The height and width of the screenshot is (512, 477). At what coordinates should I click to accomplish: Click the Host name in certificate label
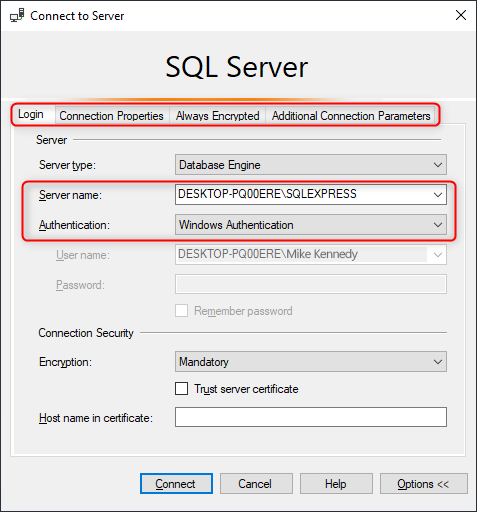96,418
